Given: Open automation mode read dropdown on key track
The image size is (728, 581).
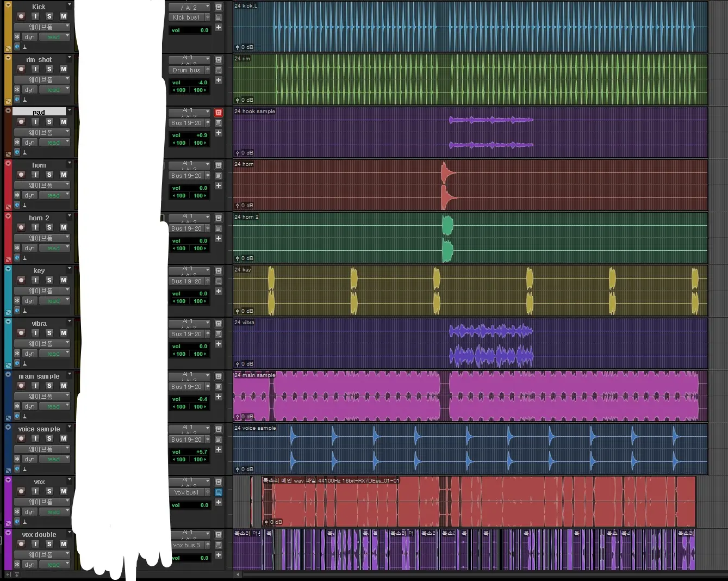Looking at the screenshot, I should [54, 301].
